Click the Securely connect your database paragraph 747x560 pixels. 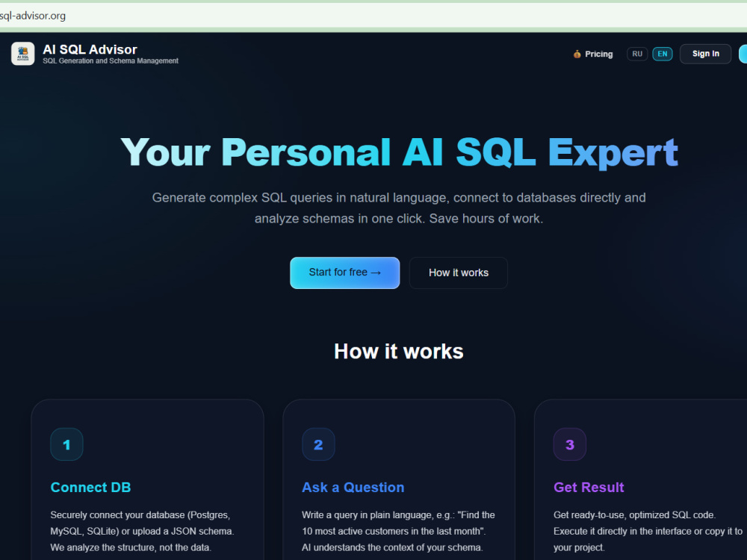[142, 531]
